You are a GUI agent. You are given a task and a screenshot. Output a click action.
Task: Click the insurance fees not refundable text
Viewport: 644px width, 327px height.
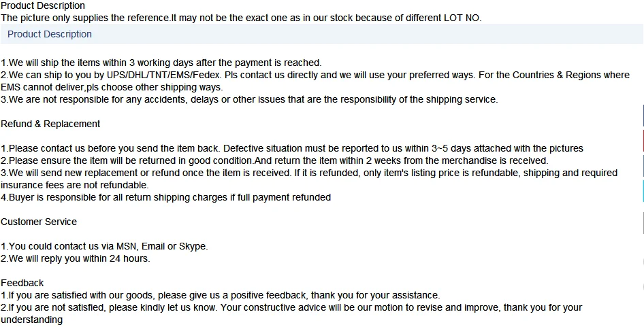[75, 185]
